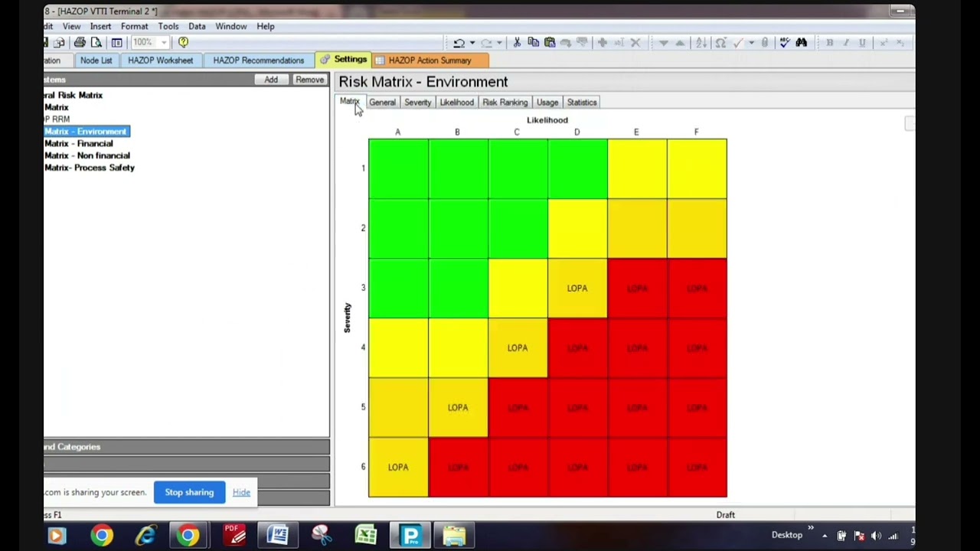
Task: Click the Copy icon in toolbar
Action: tap(533, 43)
